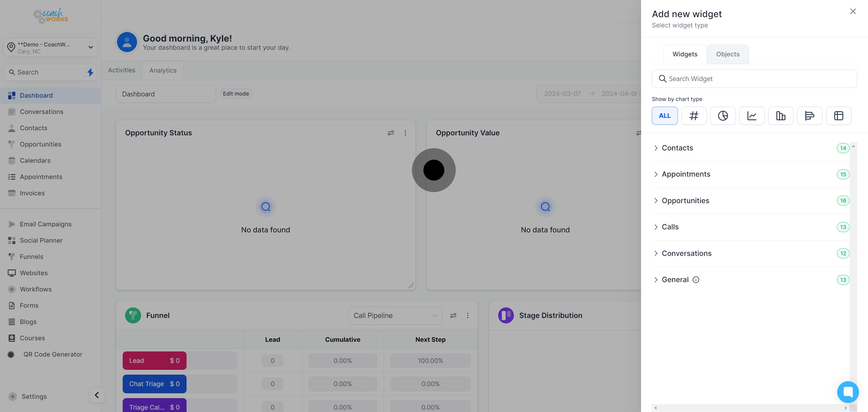This screenshot has height=412, width=868.
Task: Filter widgets by horizontal bar chart type
Action: pos(809,115)
